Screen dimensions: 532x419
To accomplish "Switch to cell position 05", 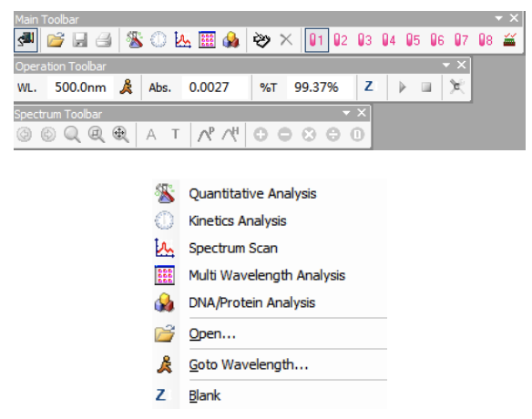I will click(414, 40).
